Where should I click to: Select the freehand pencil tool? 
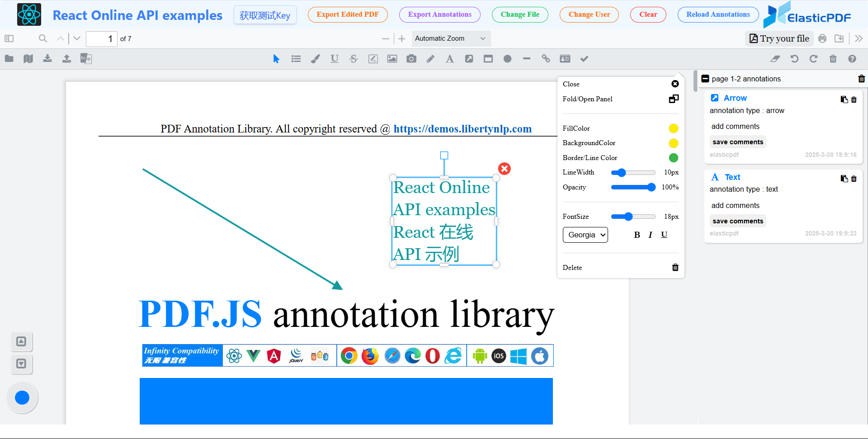coord(430,59)
